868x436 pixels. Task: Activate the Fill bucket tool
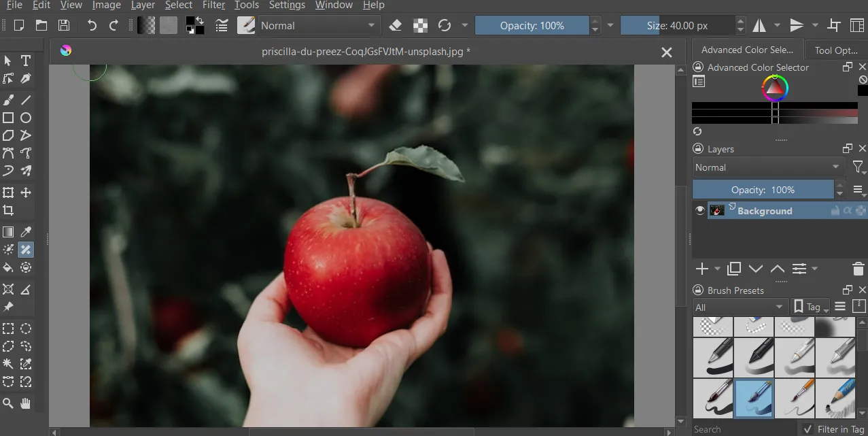pos(8,267)
